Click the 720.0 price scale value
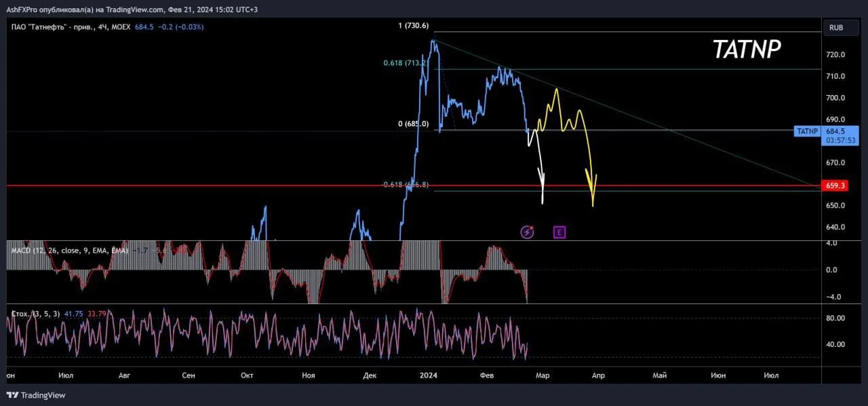The height and width of the screenshot is (406, 868). coord(835,54)
